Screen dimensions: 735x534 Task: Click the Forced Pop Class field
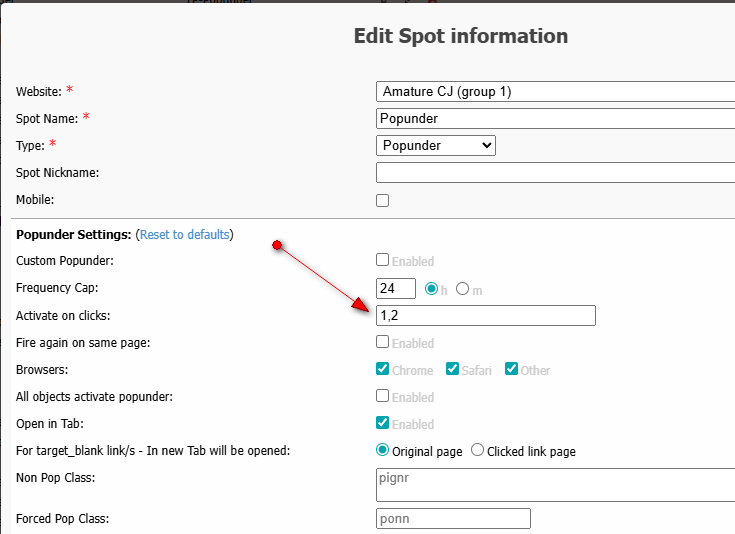tap(453, 518)
